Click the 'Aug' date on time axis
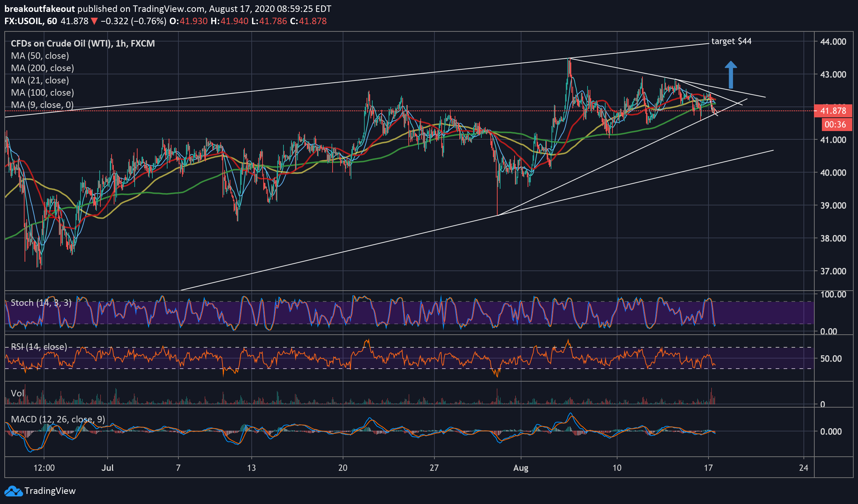858x504 pixels. point(521,468)
